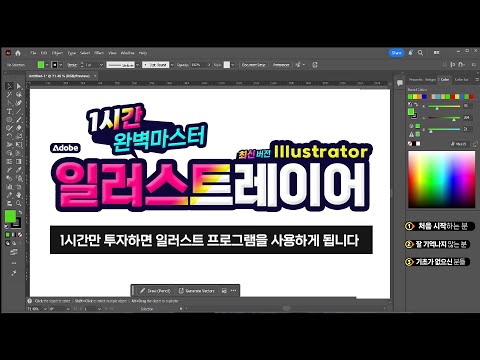Open the stroke color dropdown in control bar
480x360 pixels.
61,65
